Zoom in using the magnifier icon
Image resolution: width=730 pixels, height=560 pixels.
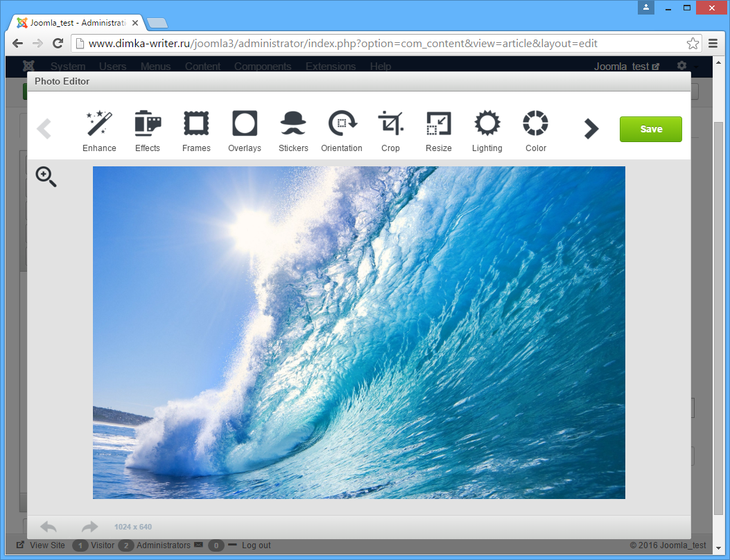(x=46, y=177)
